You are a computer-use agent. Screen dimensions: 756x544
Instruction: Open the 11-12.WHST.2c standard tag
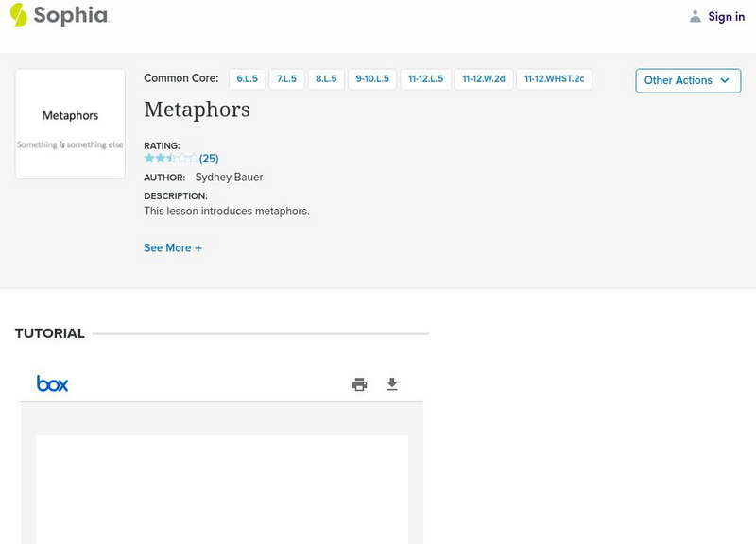click(x=555, y=79)
